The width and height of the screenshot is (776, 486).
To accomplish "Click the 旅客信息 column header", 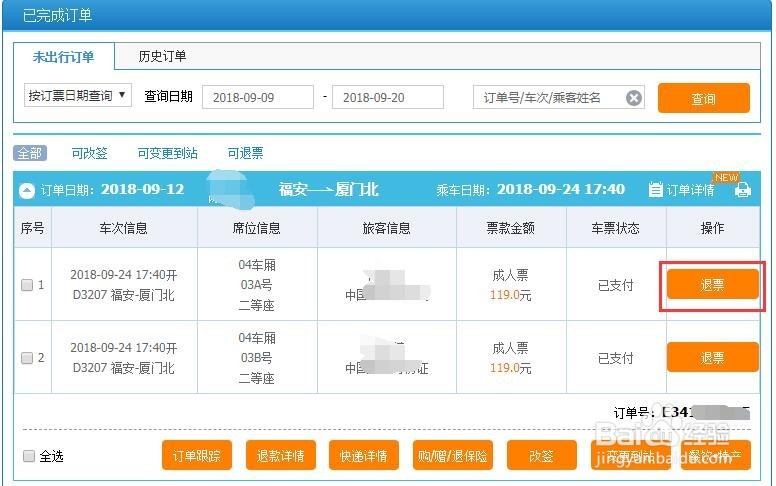I will 387,228.
